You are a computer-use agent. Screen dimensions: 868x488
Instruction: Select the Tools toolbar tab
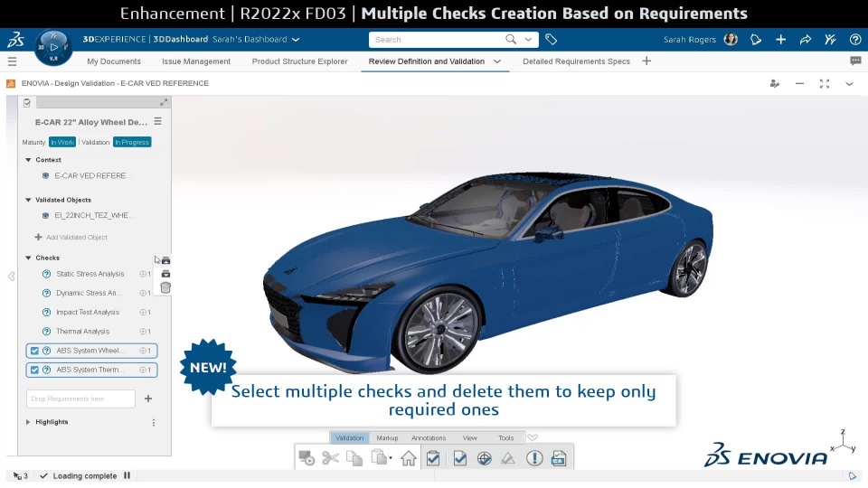[x=506, y=437]
